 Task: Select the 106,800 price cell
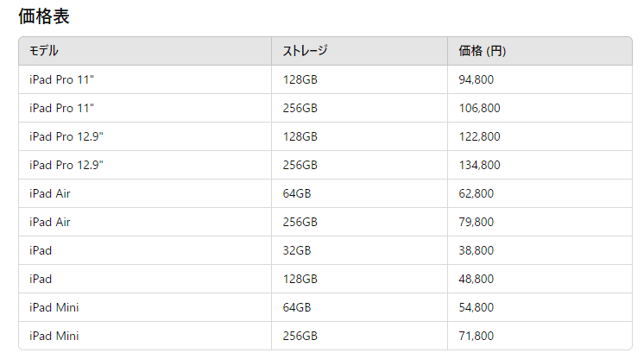pos(479,108)
